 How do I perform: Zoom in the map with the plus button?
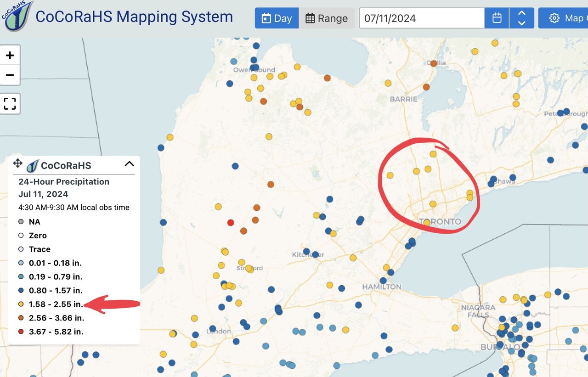point(10,56)
